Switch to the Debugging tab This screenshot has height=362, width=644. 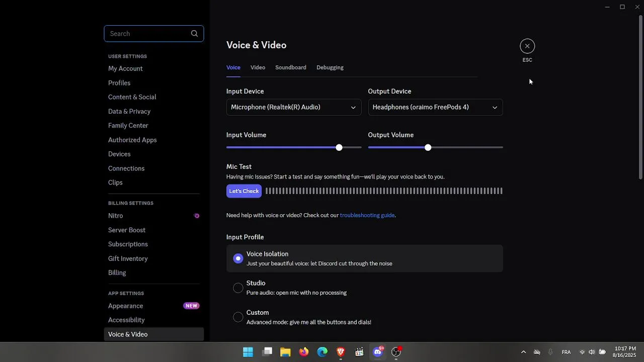330,67
